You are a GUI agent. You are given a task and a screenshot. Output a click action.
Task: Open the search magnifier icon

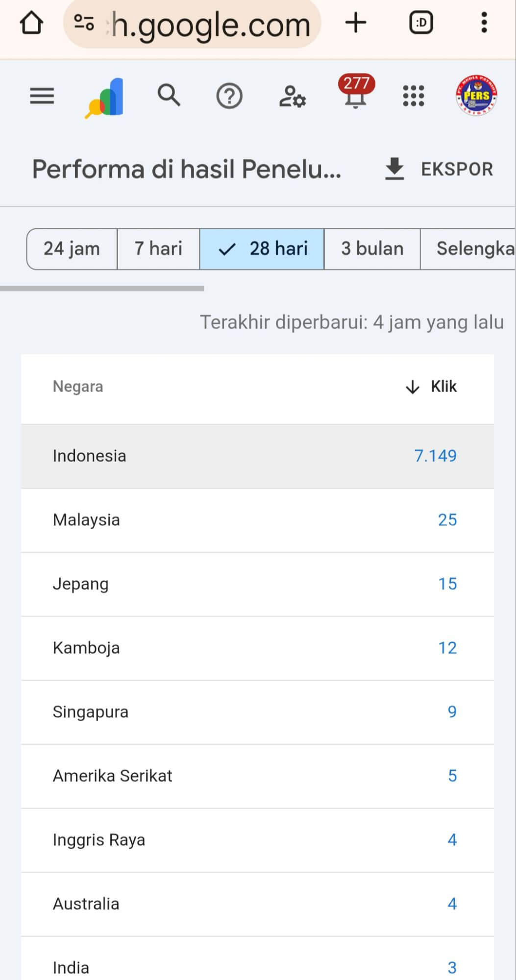coord(169,95)
